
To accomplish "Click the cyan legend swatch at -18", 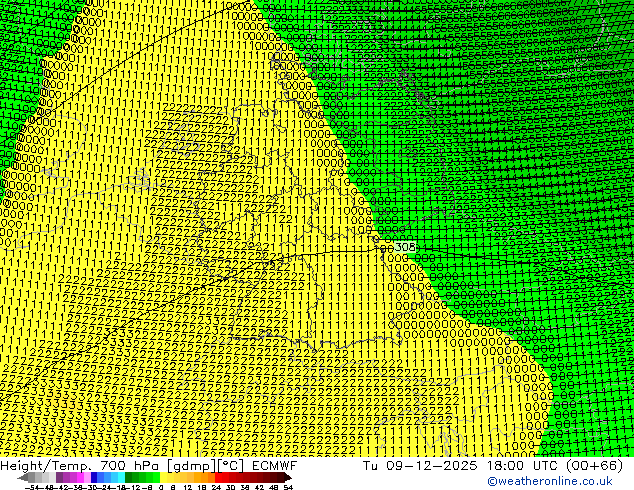I will 121,478.
